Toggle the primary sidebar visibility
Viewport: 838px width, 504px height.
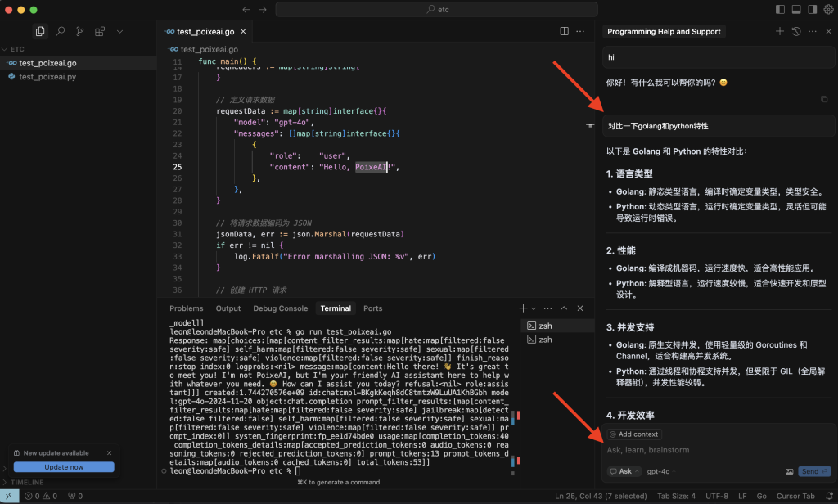(779, 9)
